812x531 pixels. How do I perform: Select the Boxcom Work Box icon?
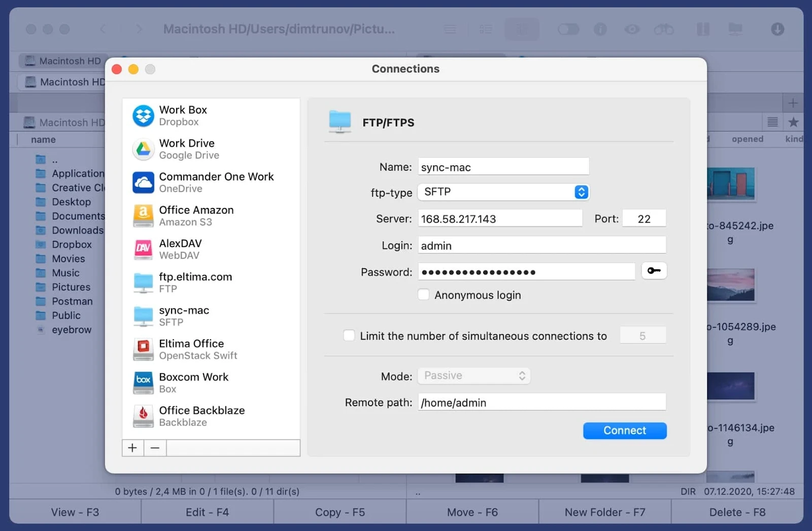coord(143,383)
